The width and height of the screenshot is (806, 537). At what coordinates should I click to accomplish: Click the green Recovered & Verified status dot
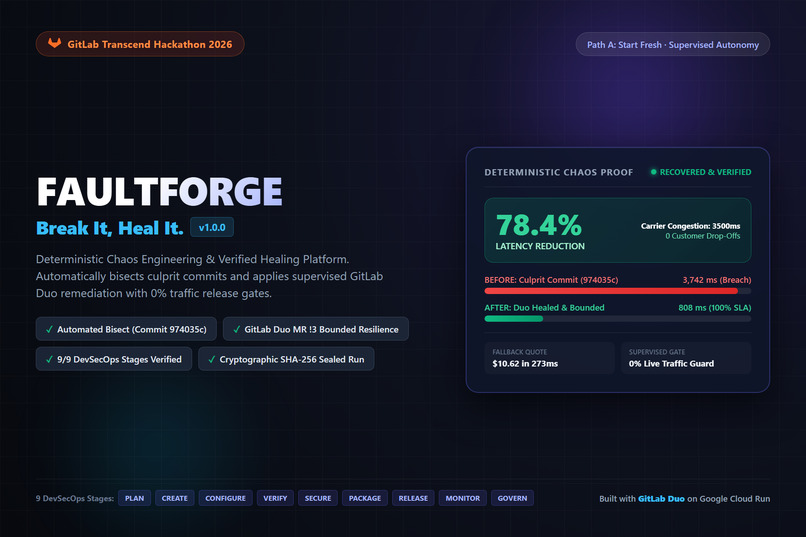(654, 172)
